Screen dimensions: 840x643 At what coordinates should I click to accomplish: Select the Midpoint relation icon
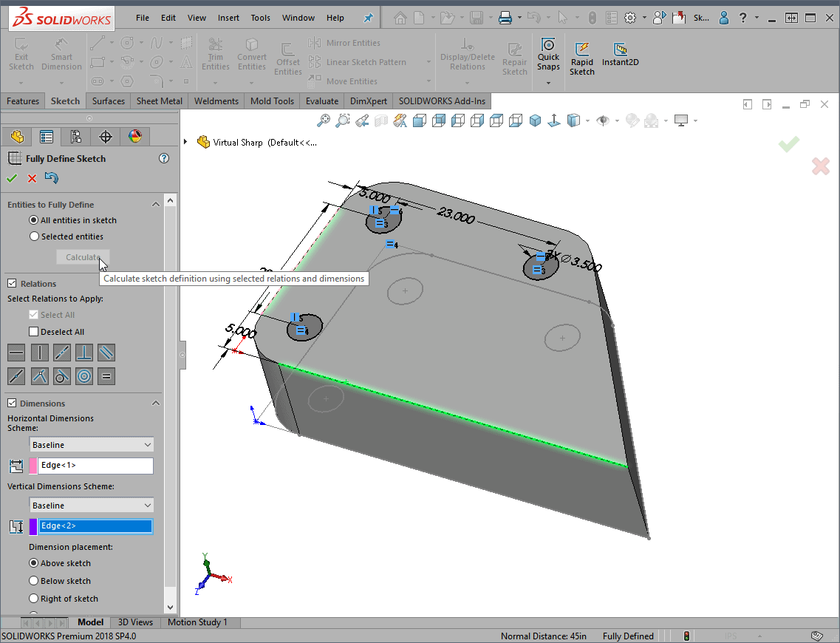pos(16,376)
